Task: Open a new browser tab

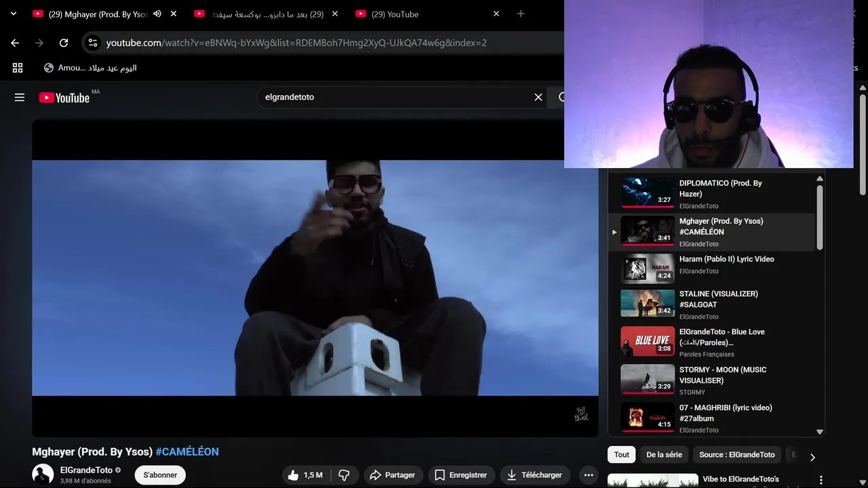Action: (x=521, y=14)
